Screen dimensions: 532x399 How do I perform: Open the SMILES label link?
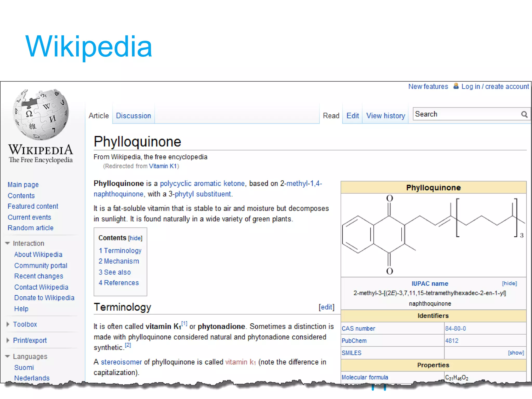coord(351,353)
